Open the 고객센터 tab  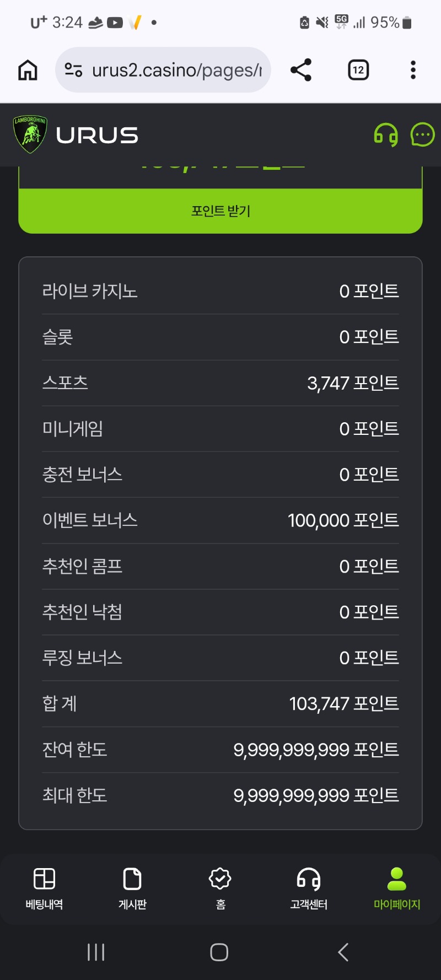[309, 889]
